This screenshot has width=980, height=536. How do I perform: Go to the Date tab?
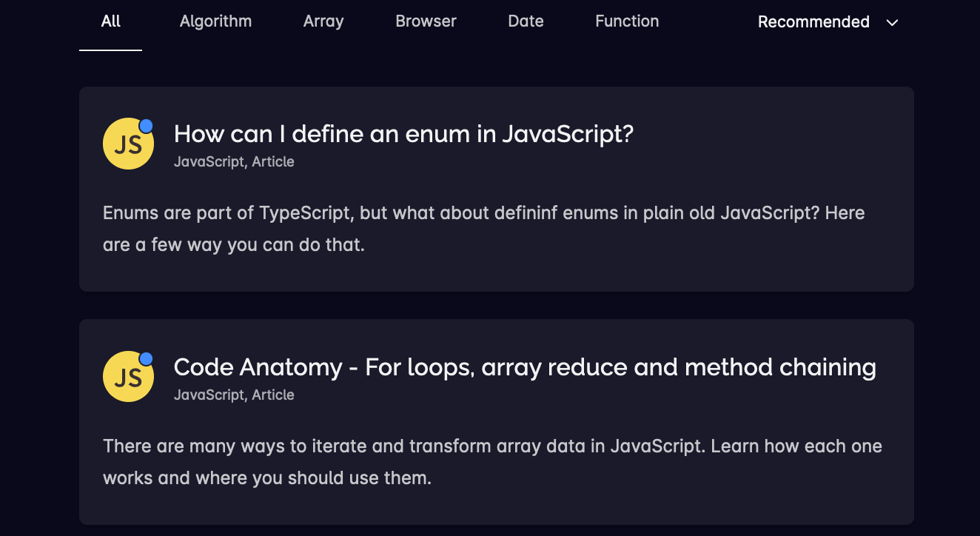(x=526, y=21)
